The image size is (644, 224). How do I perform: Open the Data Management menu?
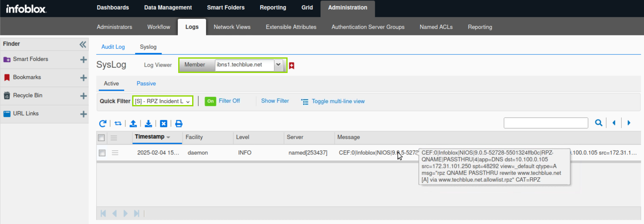(168, 8)
